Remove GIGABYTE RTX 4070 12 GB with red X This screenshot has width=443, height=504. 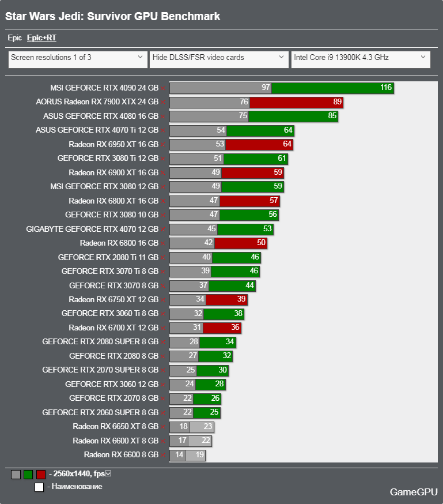pos(163,230)
